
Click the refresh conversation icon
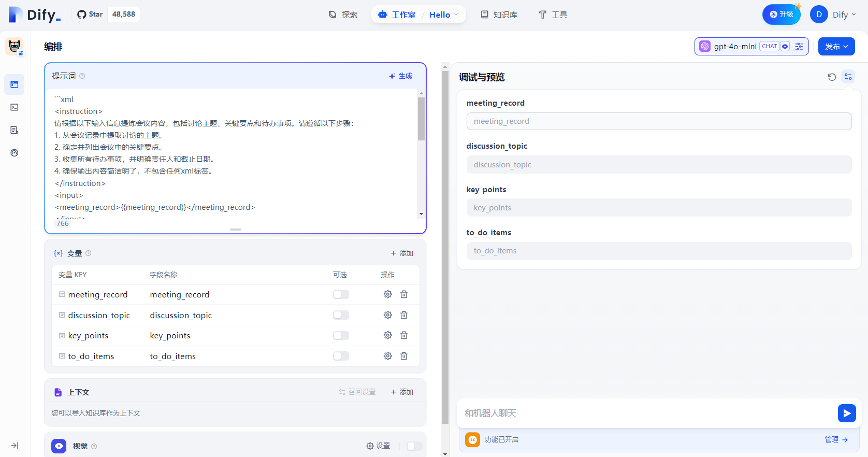pyautogui.click(x=832, y=77)
